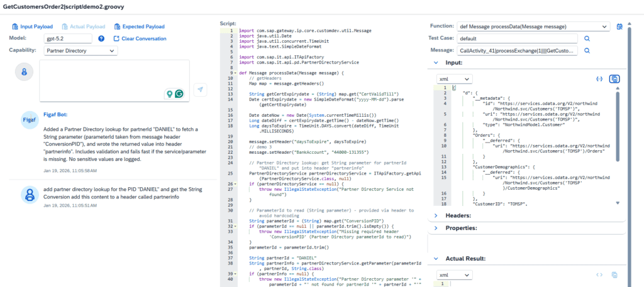The height and width of the screenshot is (287, 644).
Task: Collapse the Input section
Action: (435, 63)
